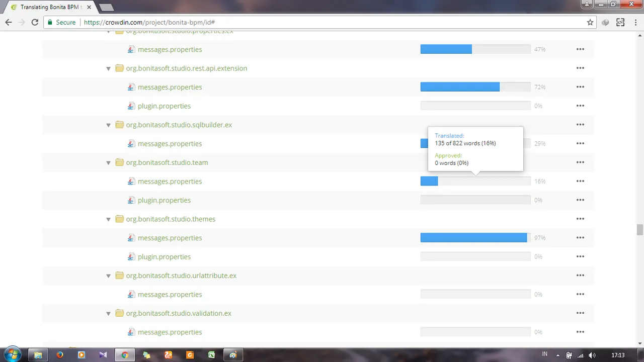Click the folder icon of org.bonitasoft.studio.themes

(x=119, y=219)
